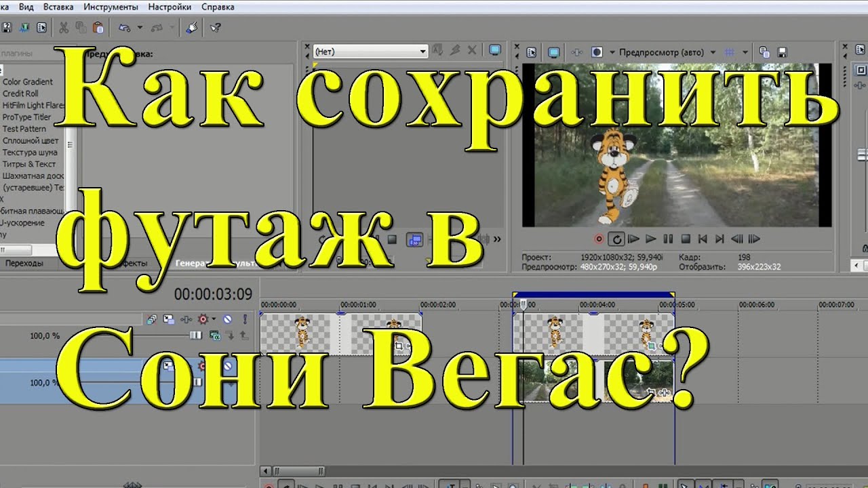Open split screen view dropdown arrow
Screen dimensions: 868x488
[x=612, y=52]
